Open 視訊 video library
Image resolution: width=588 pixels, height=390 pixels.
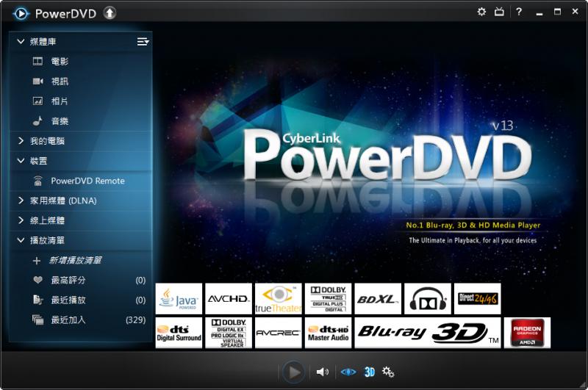pyautogui.click(x=81, y=82)
